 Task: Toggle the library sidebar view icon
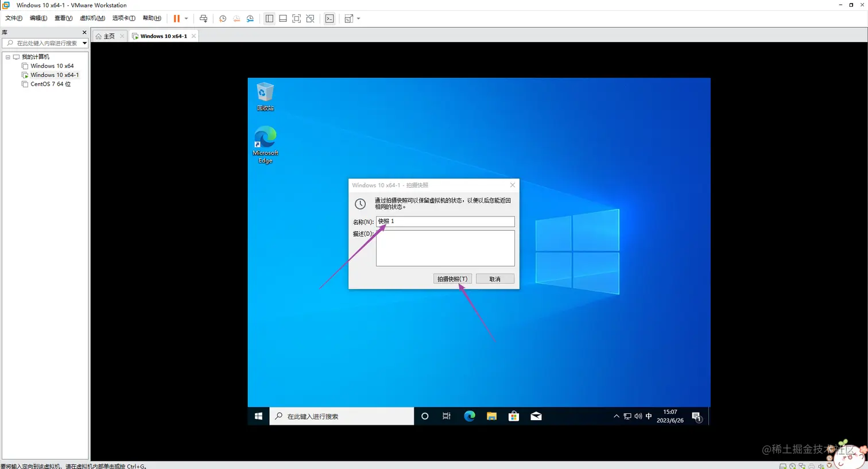coord(269,18)
